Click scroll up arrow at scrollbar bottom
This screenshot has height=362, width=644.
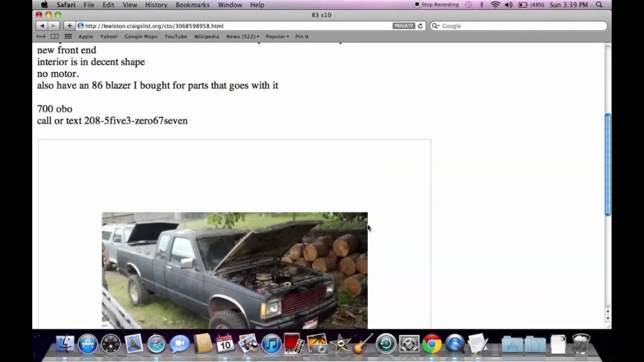[x=608, y=312]
